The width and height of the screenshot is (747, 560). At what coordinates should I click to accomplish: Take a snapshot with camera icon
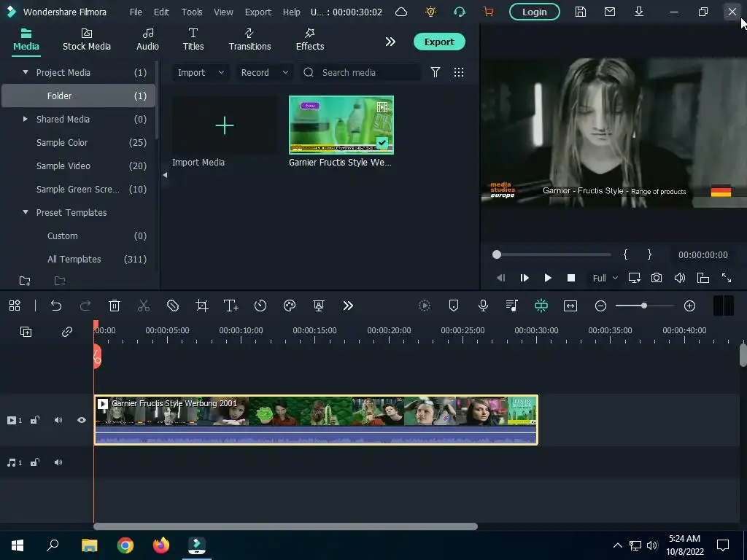657,278
